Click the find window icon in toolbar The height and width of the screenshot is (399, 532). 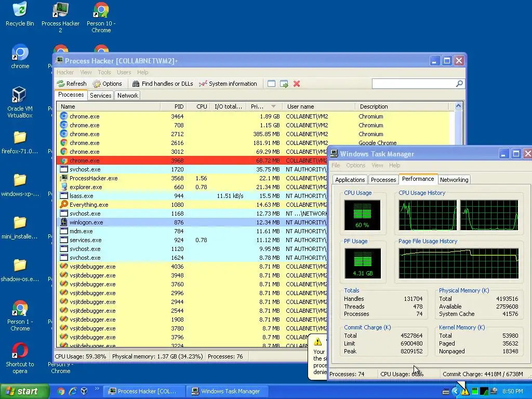click(271, 84)
